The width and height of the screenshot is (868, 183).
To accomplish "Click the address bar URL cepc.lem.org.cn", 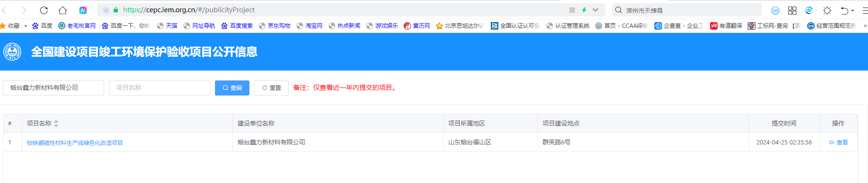I will (189, 10).
